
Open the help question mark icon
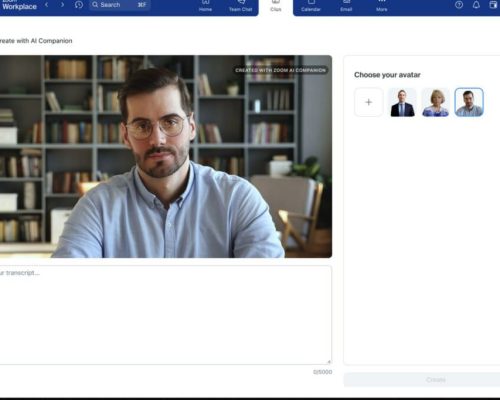[x=459, y=5]
